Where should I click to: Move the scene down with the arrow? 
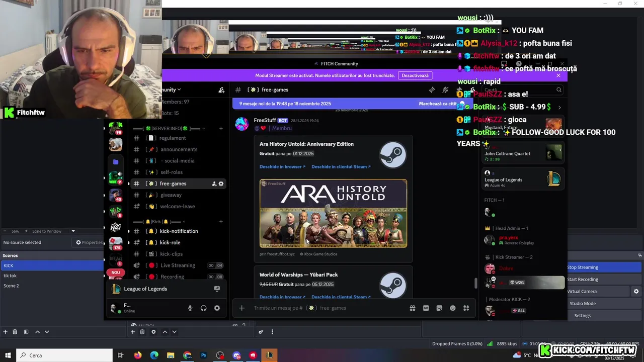coord(47,332)
